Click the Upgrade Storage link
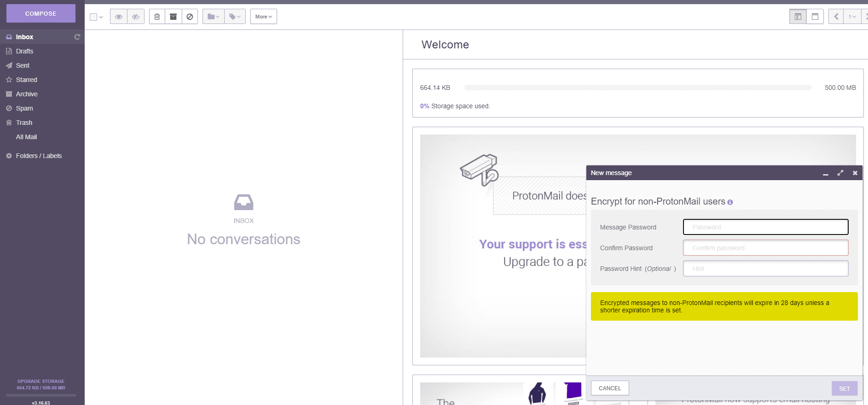 coord(41,381)
